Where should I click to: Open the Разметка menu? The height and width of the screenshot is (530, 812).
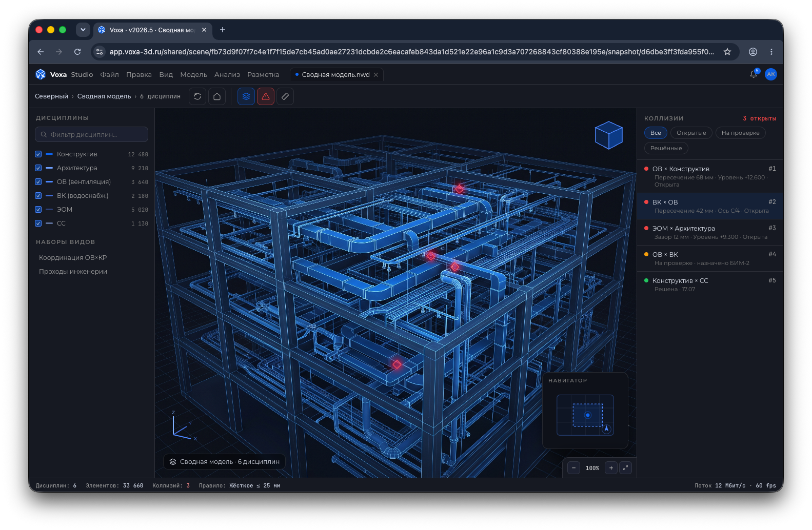tap(263, 75)
